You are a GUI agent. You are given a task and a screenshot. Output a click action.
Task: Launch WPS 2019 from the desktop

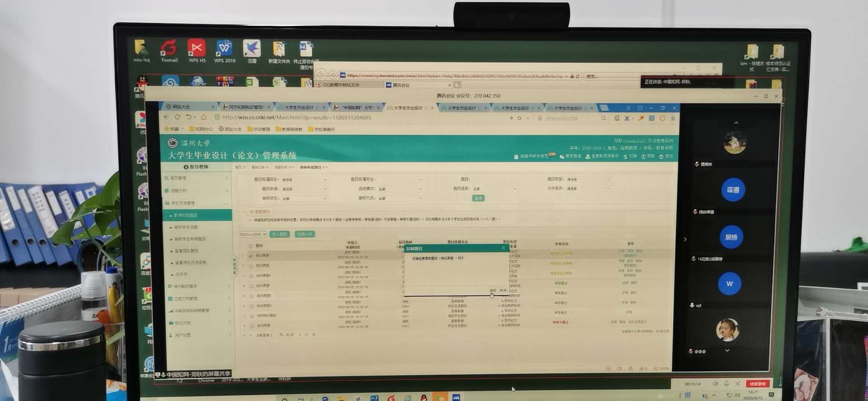pyautogui.click(x=225, y=49)
